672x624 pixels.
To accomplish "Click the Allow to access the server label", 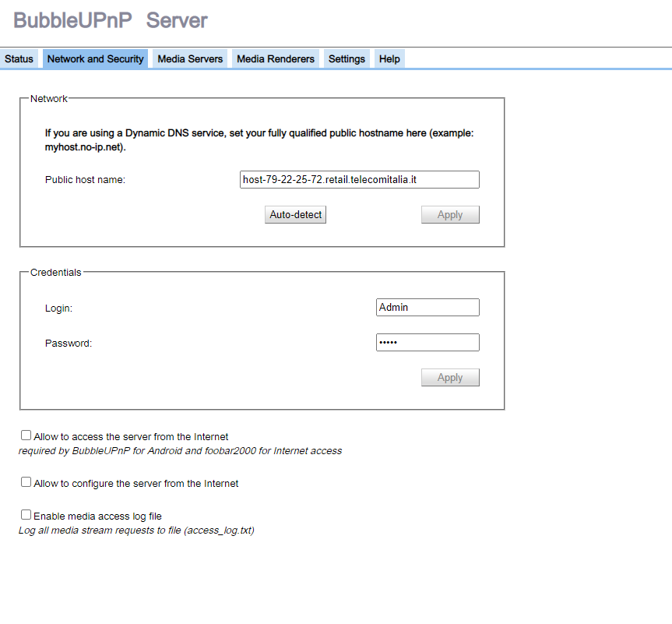I will 131,436.
